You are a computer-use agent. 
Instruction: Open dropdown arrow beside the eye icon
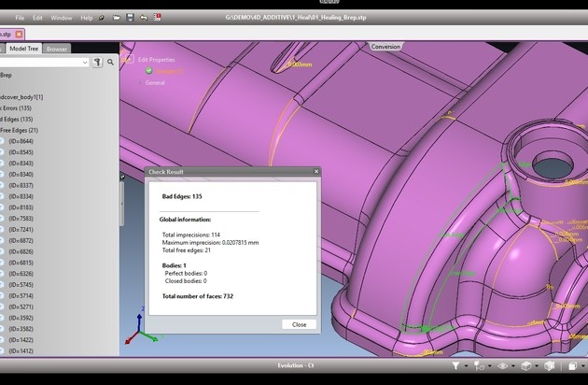tap(512, 366)
